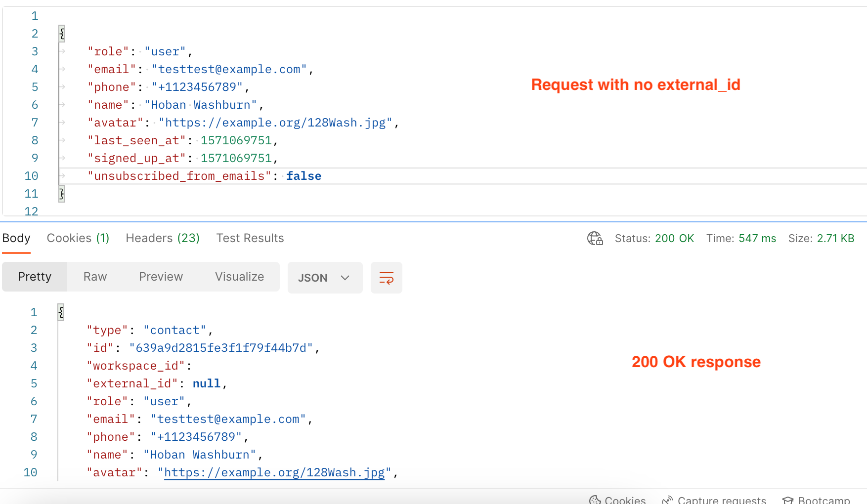Click the "role": "user" line in request
This screenshot has width=867, height=504.
140,51
